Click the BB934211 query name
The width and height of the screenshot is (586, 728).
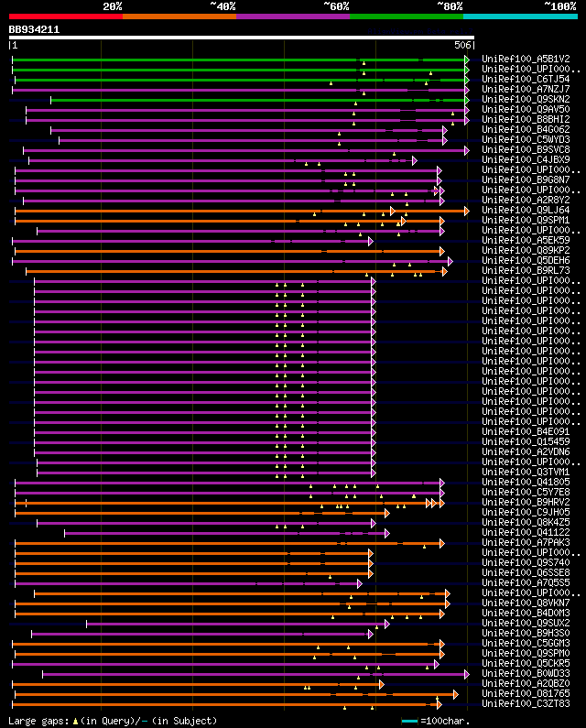click(x=34, y=29)
